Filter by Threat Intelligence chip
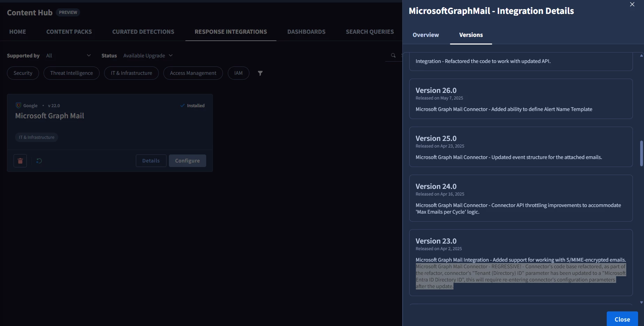This screenshot has width=644, height=326. point(71,73)
